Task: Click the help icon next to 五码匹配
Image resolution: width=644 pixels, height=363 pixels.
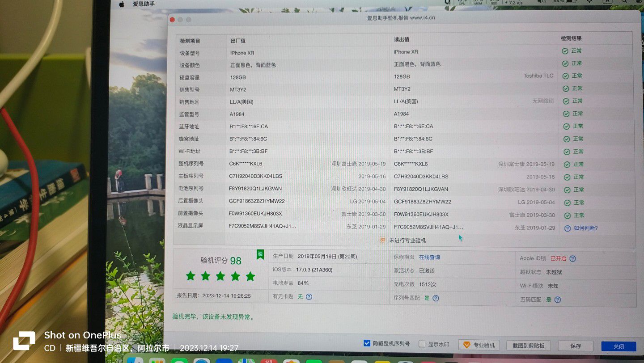Action: (557, 300)
